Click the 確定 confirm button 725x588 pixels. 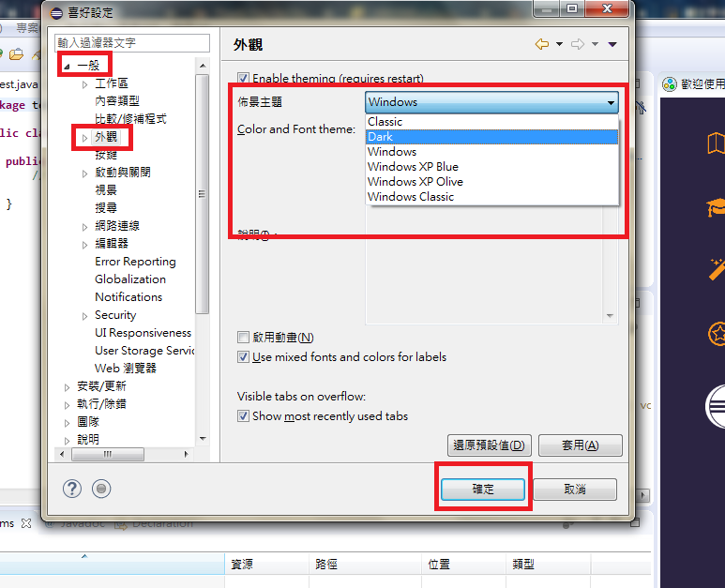coord(483,490)
